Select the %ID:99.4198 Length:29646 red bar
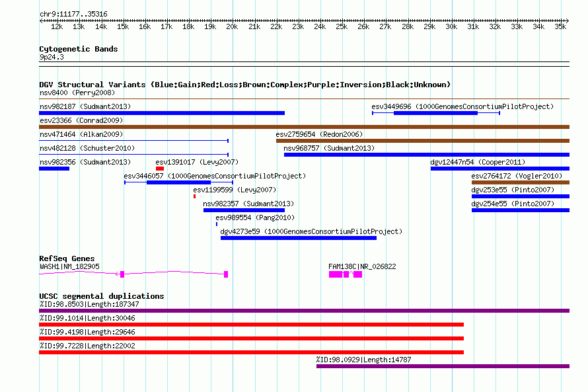Screen dimensions: 588x392 [x=251, y=338]
